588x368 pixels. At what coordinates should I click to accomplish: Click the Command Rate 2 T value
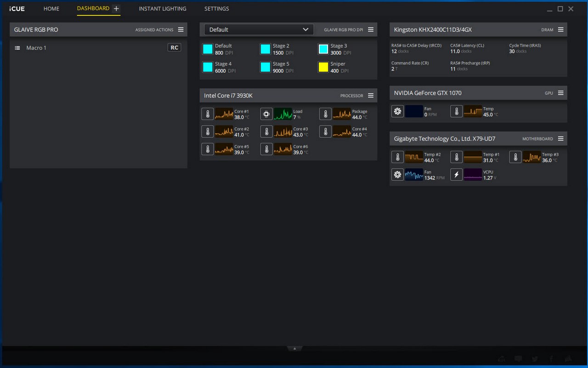point(394,69)
